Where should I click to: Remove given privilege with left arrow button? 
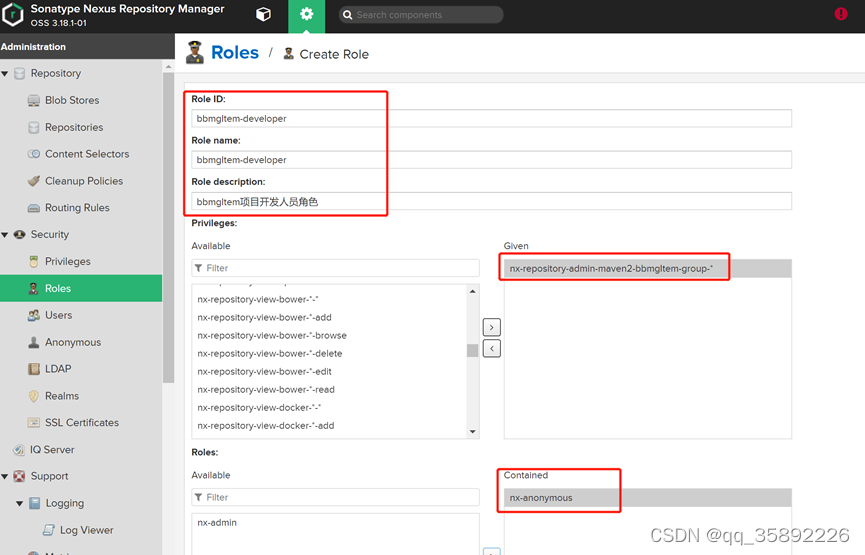pos(492,349)
